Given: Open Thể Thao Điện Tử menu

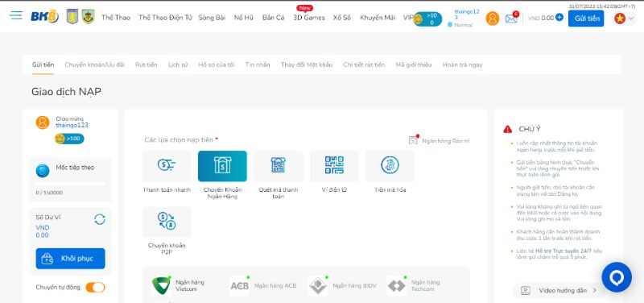Looking at the screenshot, I should pos(165,18).
